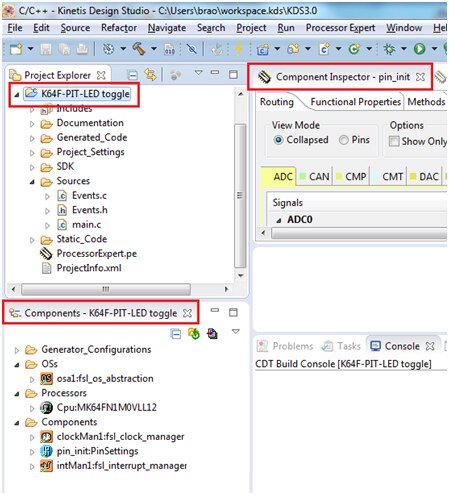Open the Processor Expert menu

click(x=340, y=28)
